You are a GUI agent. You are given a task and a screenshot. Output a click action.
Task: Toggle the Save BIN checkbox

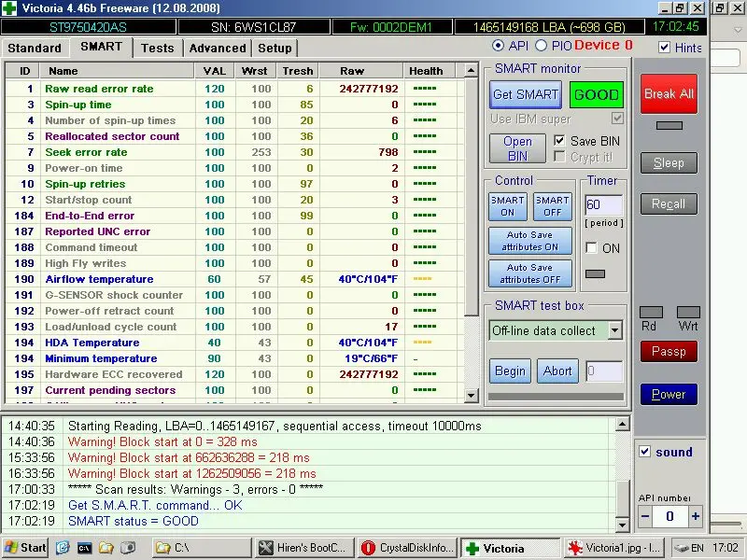[559, 141]
